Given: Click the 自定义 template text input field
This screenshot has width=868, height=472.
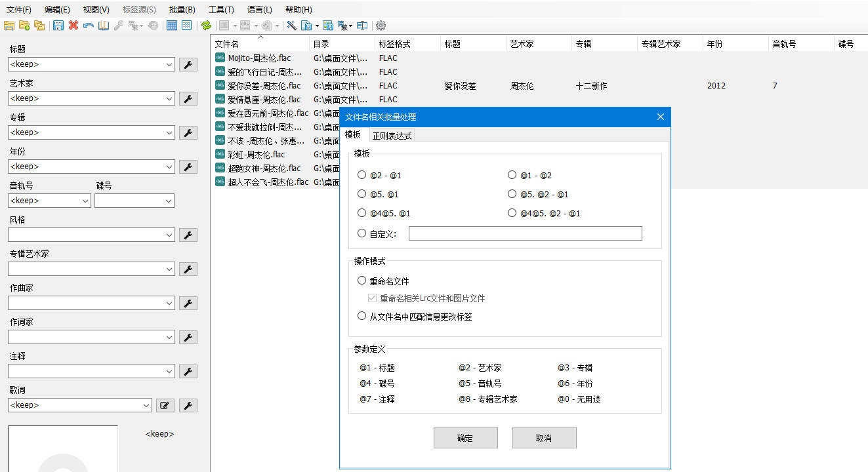Looking at the screenshot, I should click(525, 233).
